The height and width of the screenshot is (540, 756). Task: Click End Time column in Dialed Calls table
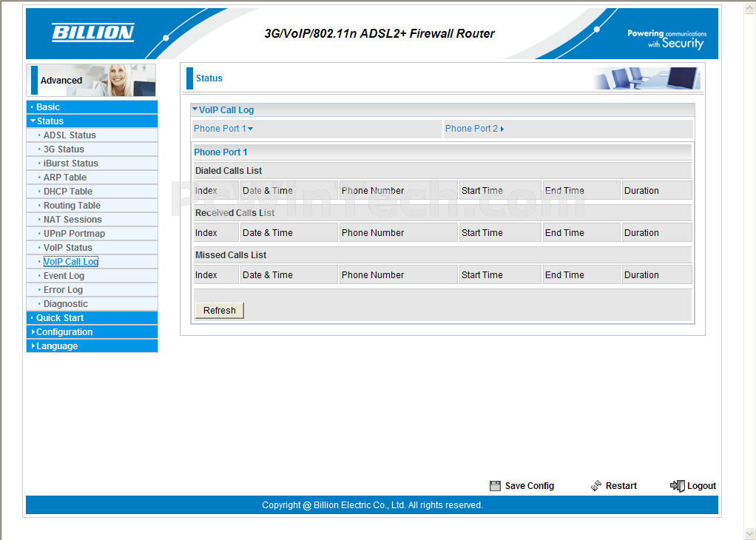coord(581,190)
